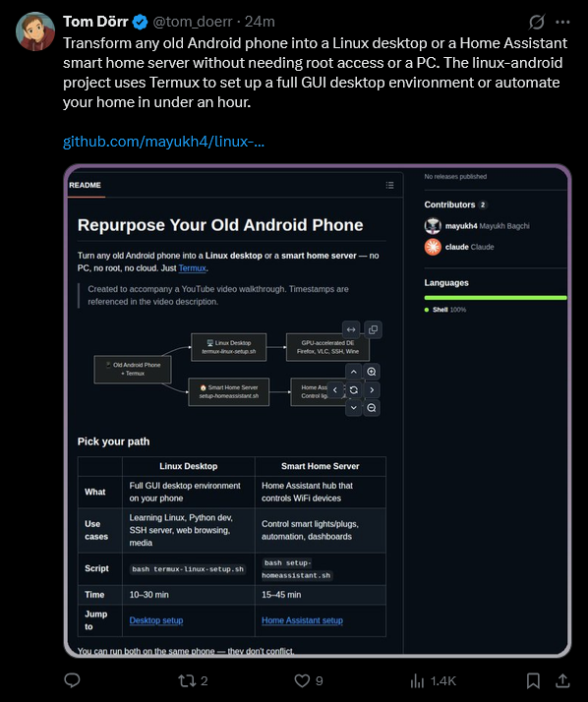Reset the diagram view with the refresh icon
The width and height of the screenshot is (588, 702).
(x=353, y=390)
